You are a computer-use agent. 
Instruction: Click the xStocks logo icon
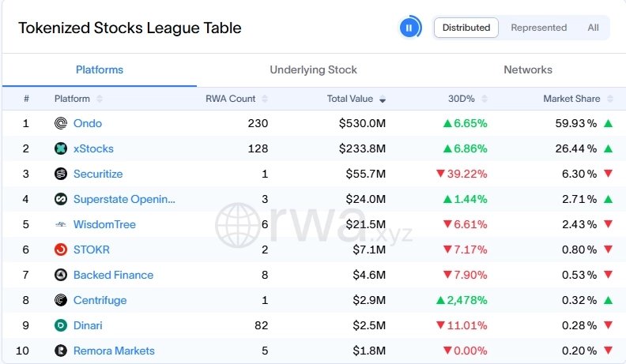pos(61,148)
